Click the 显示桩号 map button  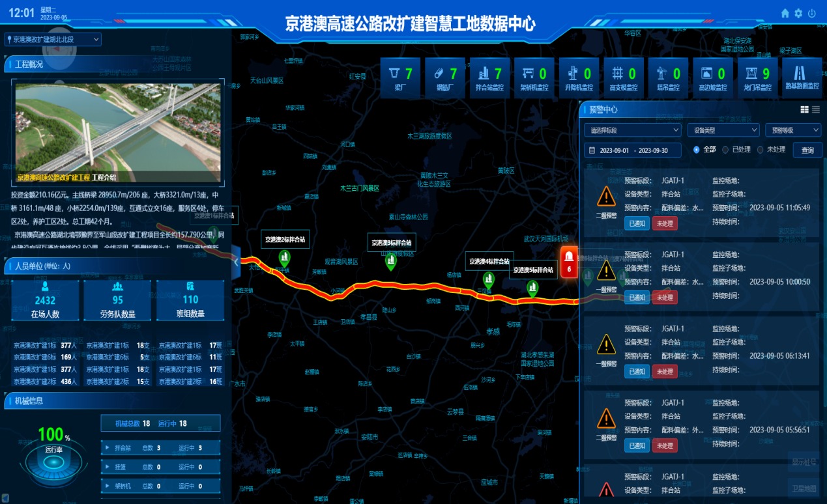pyautogui.click(x=804, y=462)
